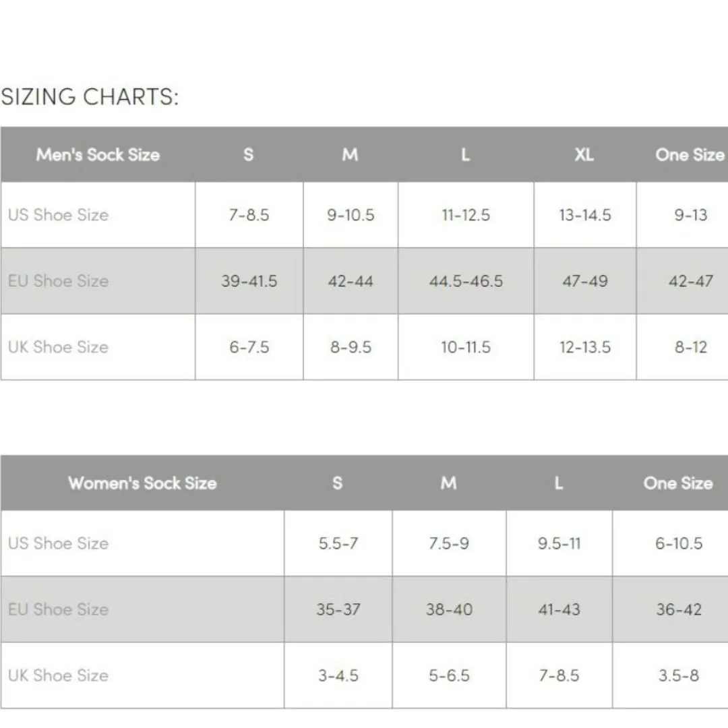Click women's US size 5.5-7 cell
The width and height of the screenshot is (728, 728).
pos(338,543)
